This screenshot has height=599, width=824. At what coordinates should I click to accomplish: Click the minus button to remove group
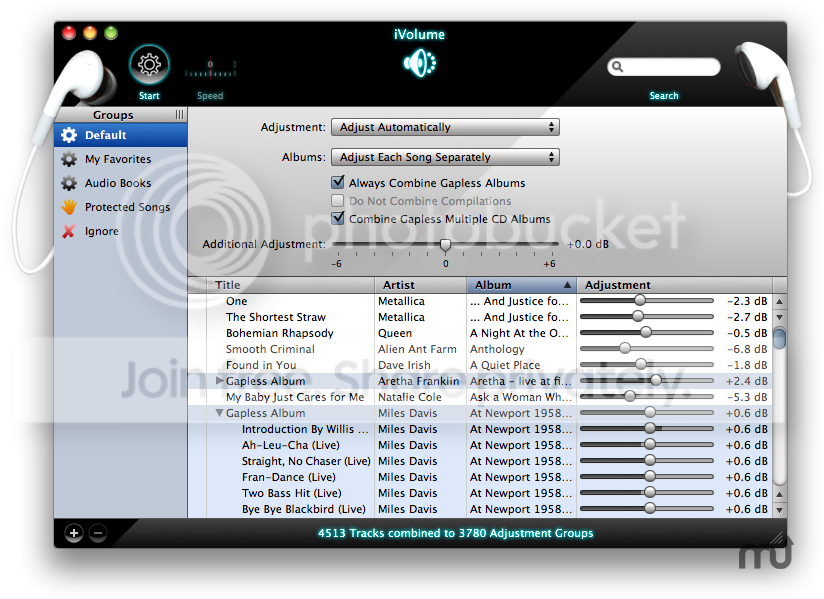click(x=98, y=533)
